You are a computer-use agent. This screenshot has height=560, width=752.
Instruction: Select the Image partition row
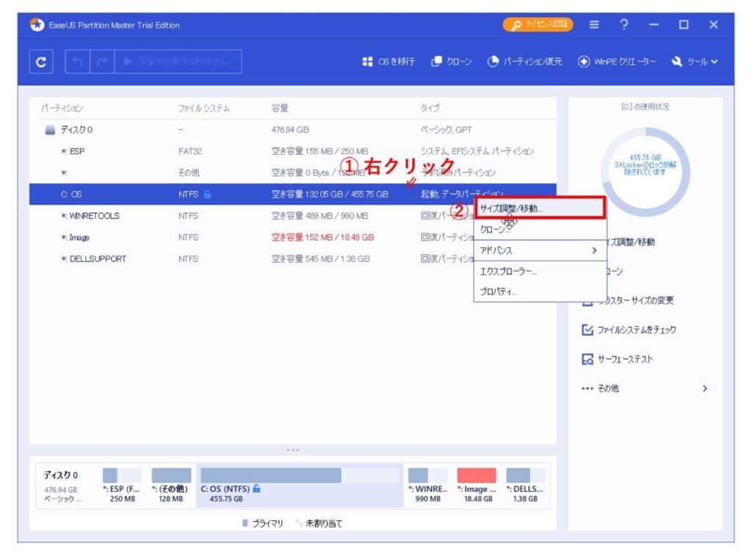click(x=292, y=237)
